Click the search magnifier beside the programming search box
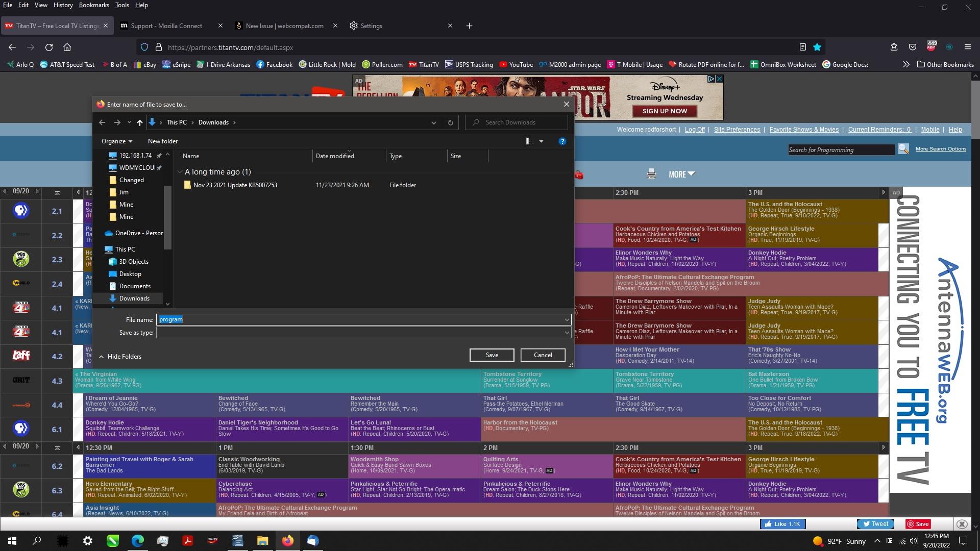 coord(903,149)
